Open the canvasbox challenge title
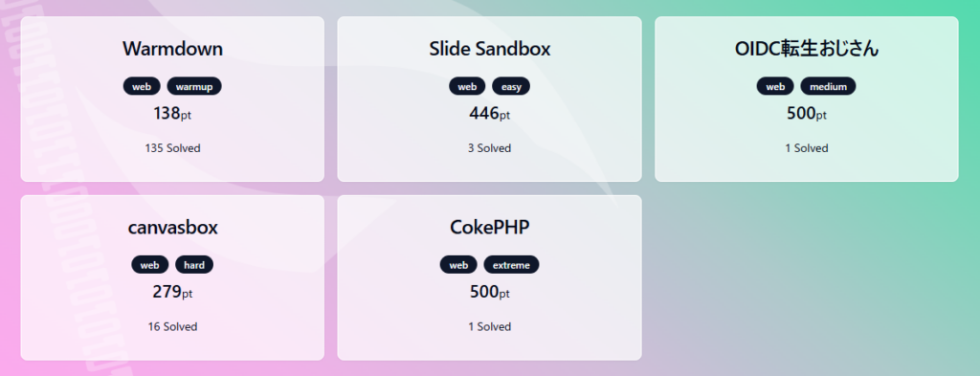Screen dimensions: 980x376 pyautogui.click(x=172, y=228)
